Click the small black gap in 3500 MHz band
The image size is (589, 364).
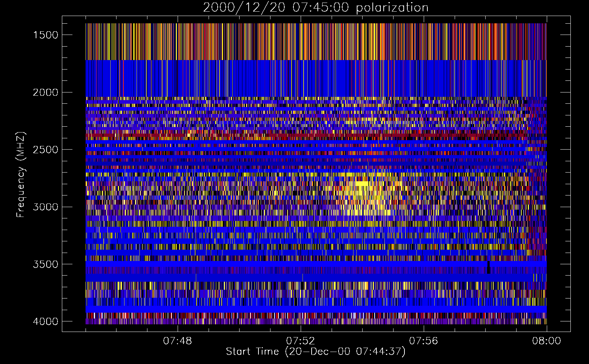(489, 268)
